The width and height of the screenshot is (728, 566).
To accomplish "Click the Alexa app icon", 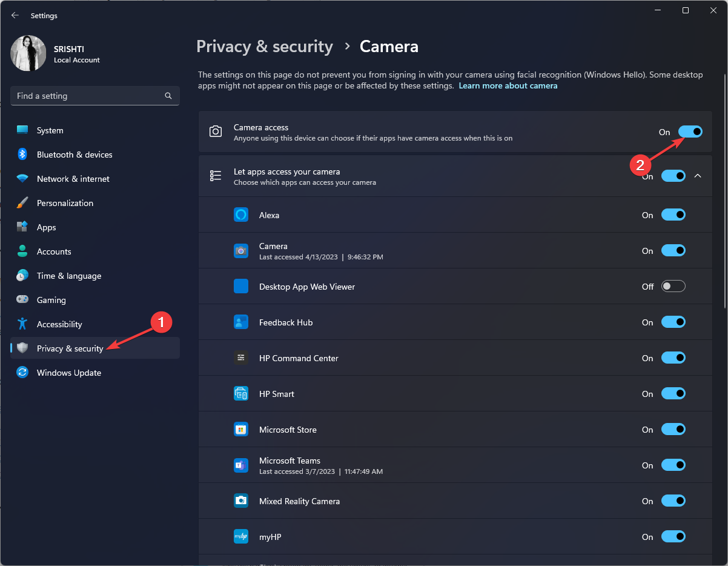I will (241, 215).
